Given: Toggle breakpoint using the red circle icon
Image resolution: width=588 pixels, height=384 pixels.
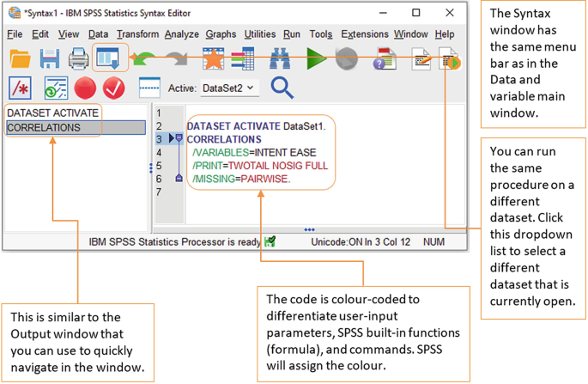Looking at the screenshot, I should pyautogui.click(x=84, y=88).
